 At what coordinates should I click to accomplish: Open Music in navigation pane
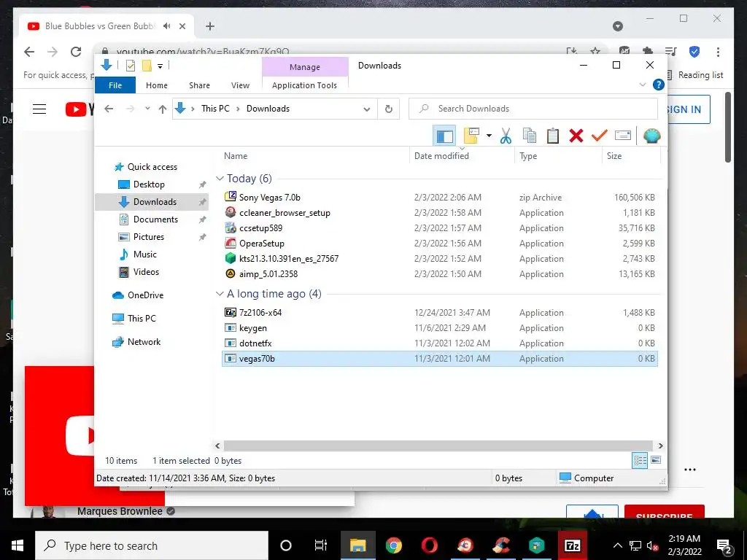point(145,254)
